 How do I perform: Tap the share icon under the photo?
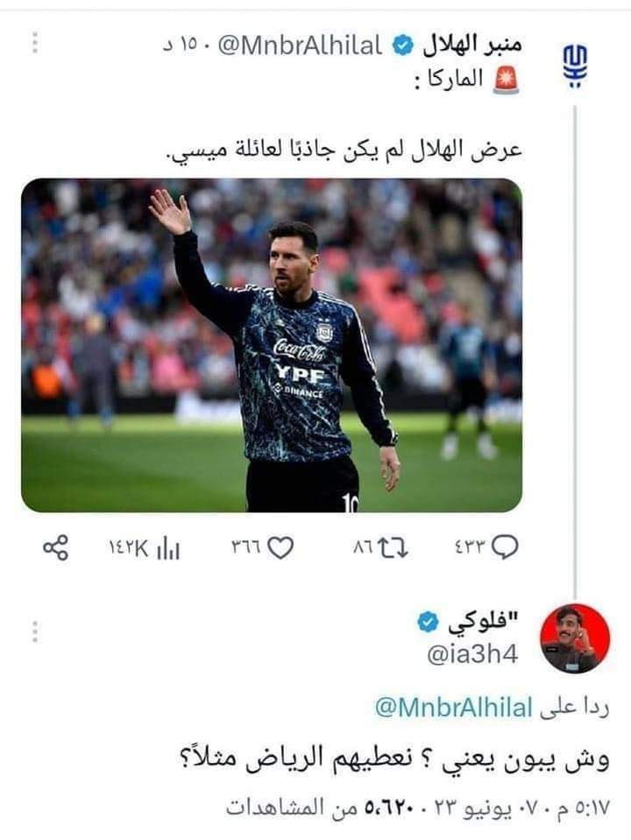pyautogui.click(x=56, y=547)
